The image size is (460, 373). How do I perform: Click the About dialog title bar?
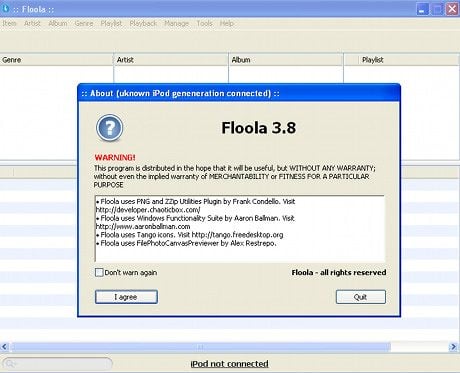coord(239,93)
